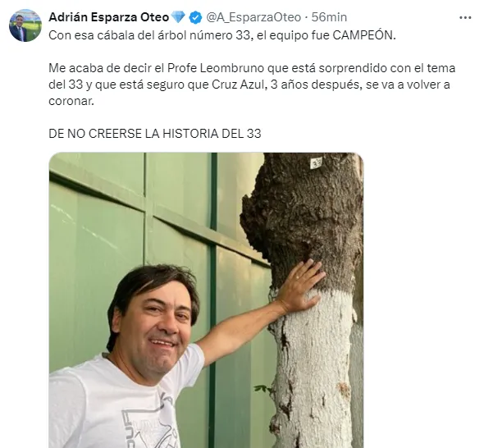
Task: Open the attached photo of man touching tree
Action: [x=206, y=300]
